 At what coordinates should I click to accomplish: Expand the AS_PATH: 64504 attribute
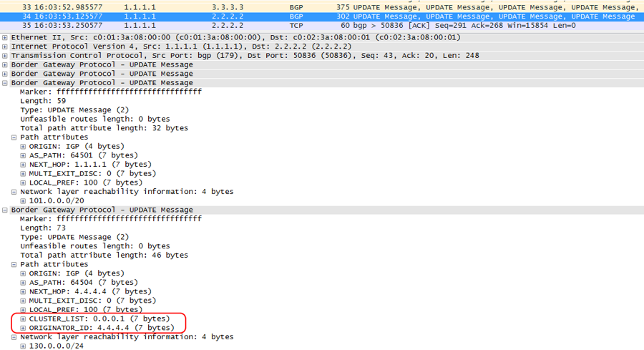coord(24,283)
